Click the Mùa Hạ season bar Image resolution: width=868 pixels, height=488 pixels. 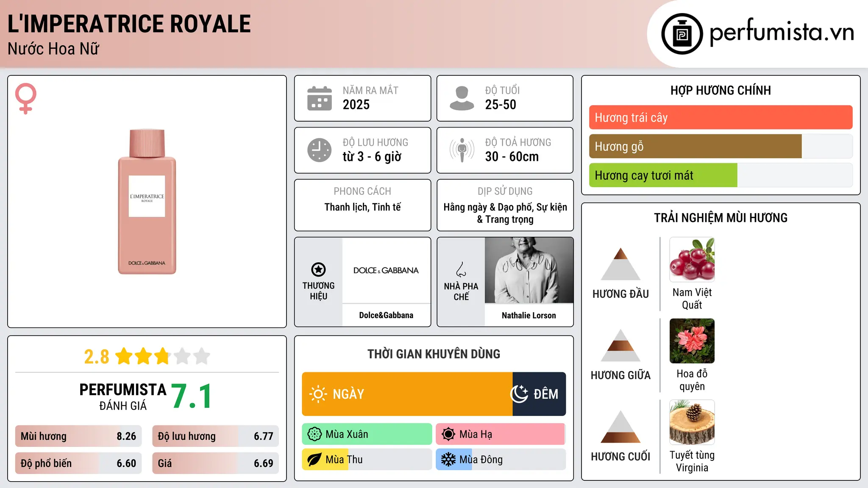point(501,434)
